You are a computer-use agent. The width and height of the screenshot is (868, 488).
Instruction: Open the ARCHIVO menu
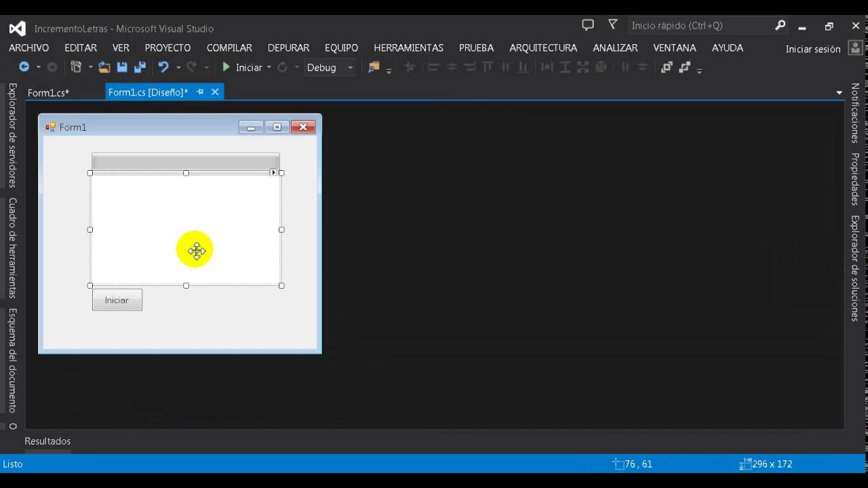pyautogui.click(x=28, y=47)
